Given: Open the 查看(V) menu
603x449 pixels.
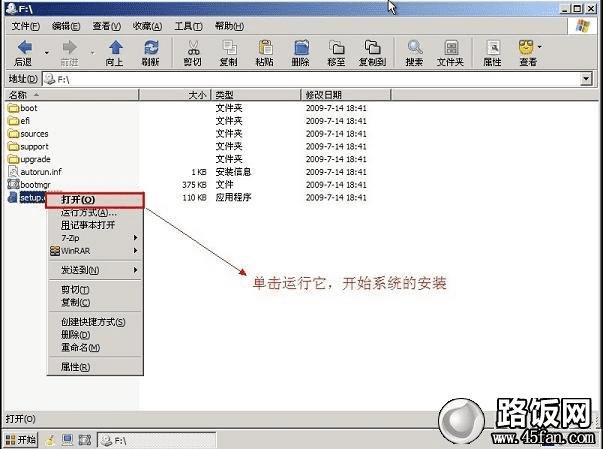Looking at the screenshot, I should (x=107, y=26).
